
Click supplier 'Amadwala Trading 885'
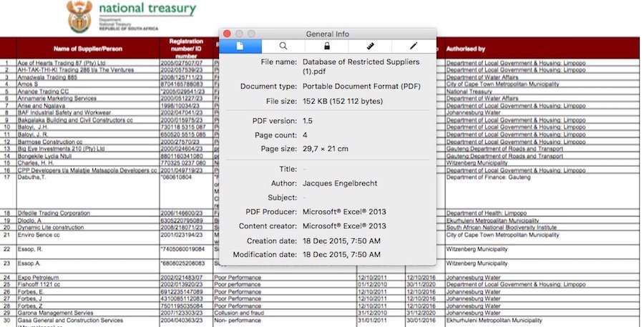tap(47, 77)
